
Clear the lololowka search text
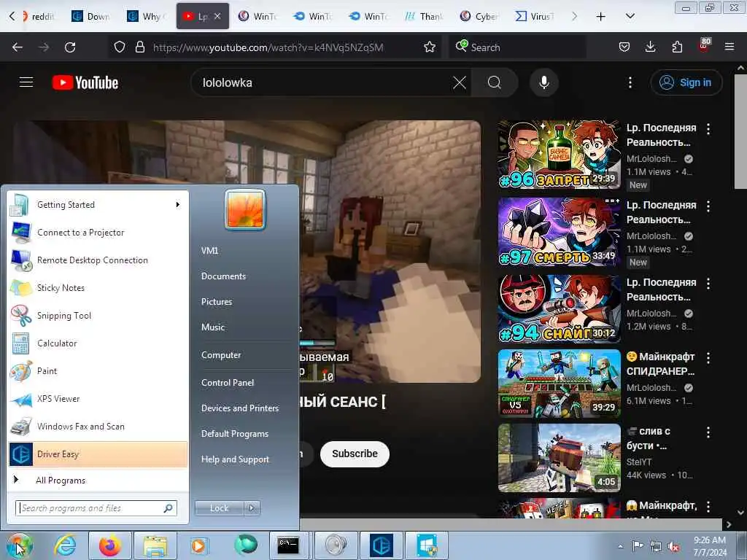pyautogui.click(x=460, y=82)
